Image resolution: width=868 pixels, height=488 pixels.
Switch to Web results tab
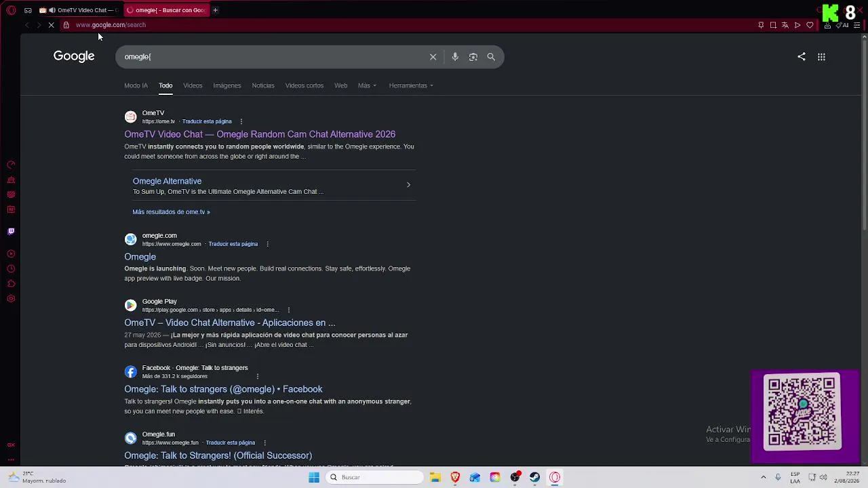(341, 85)
